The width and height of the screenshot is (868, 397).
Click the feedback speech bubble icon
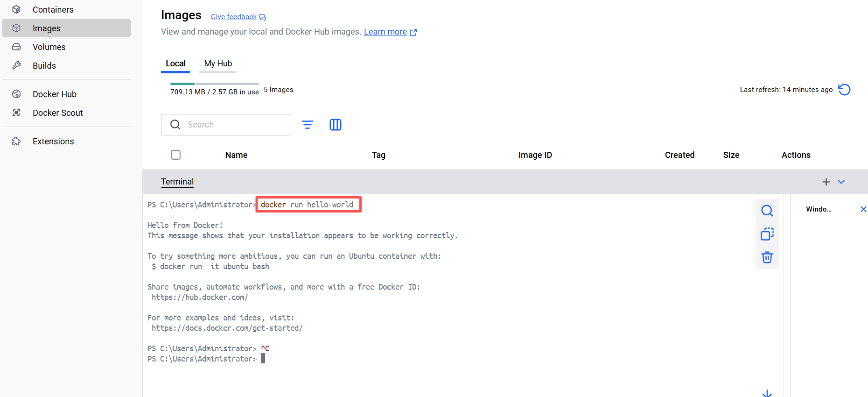[263, 17]
